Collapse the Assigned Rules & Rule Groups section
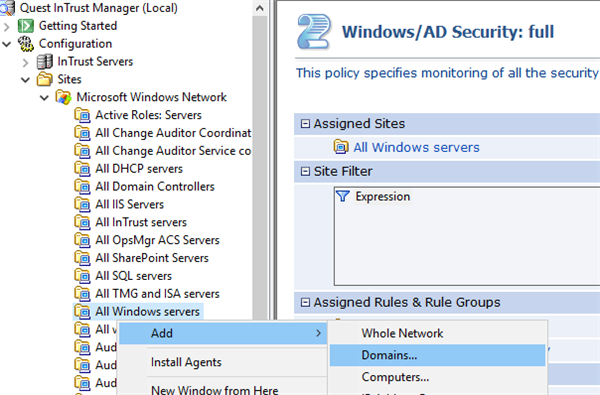 [305, 302]
